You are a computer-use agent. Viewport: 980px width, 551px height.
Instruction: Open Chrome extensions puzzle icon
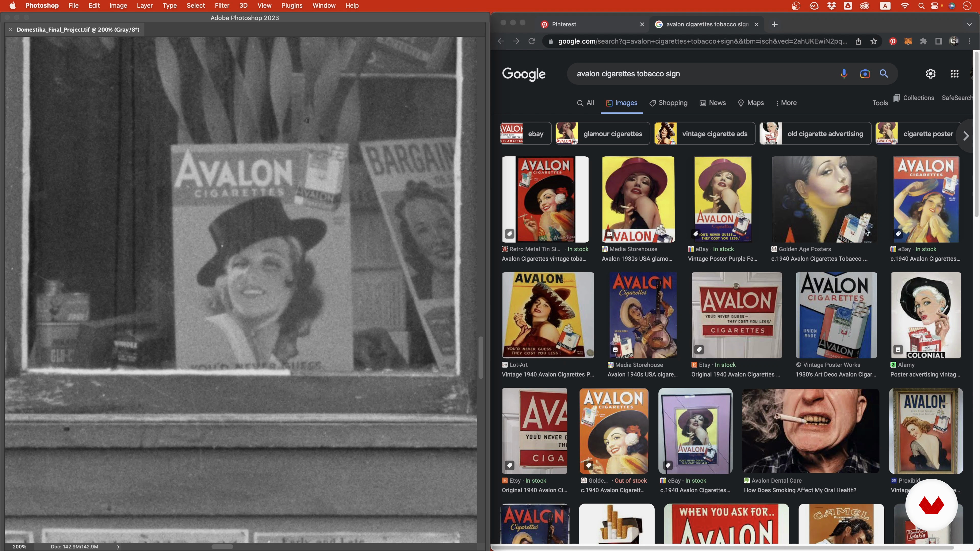click(923, 41)
